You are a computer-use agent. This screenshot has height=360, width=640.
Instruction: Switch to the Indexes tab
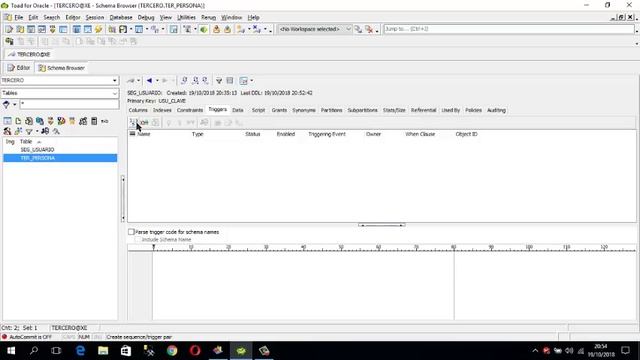(162, 110)
